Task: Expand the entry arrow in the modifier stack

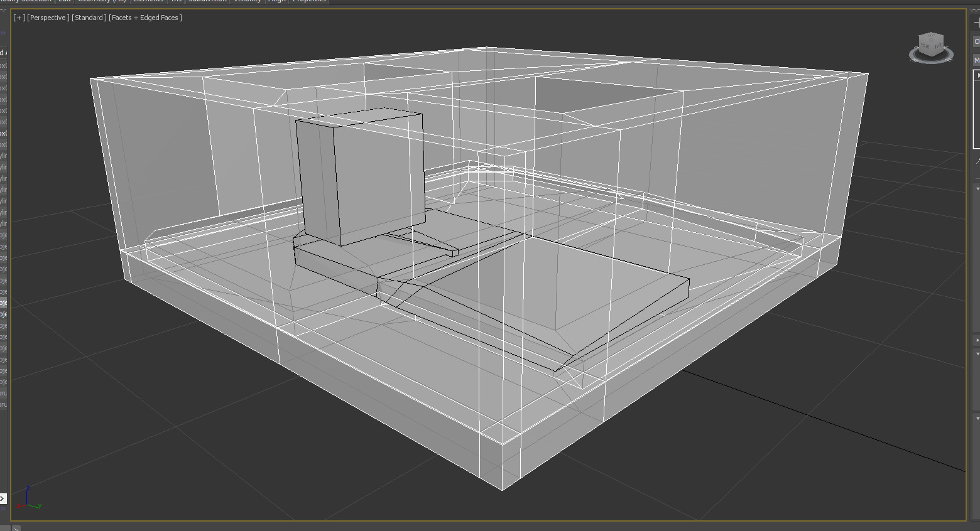Action: (978, 75)
